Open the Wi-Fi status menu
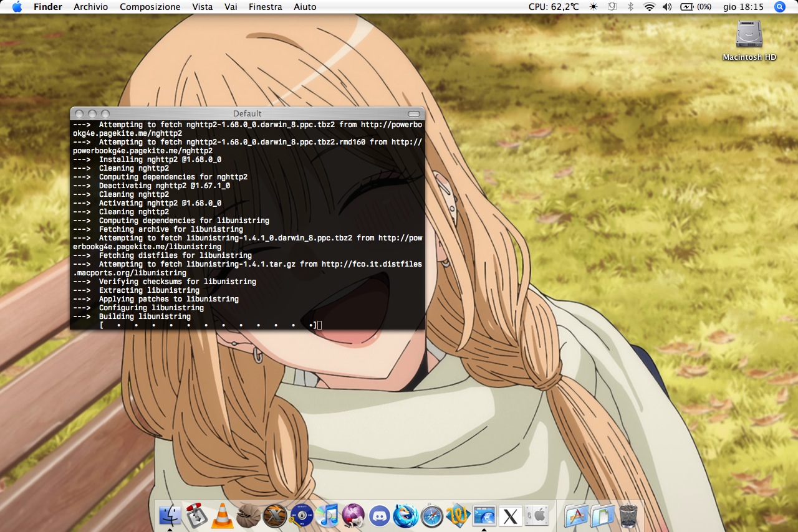Image resolution: width=798 pixels, height=532 pixels. 649,7
